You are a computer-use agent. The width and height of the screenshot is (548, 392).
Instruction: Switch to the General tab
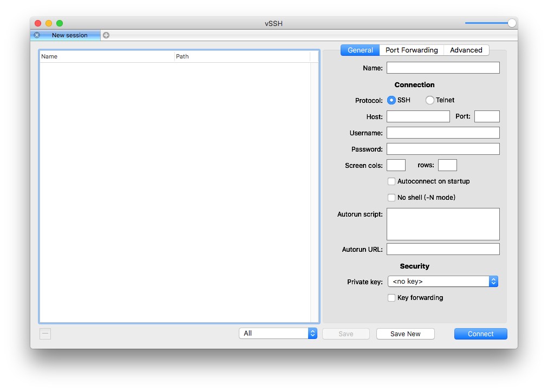coord(360,50)
